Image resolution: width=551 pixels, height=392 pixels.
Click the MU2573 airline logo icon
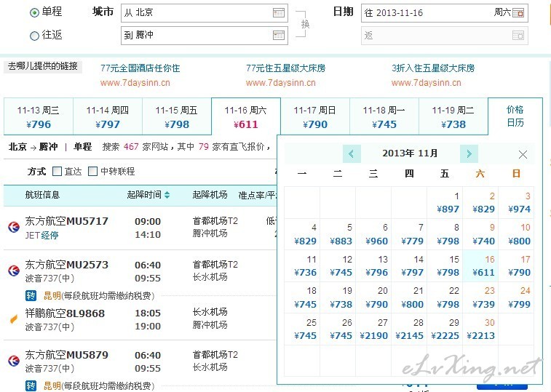pyautogui.click(x=14, y=271)
